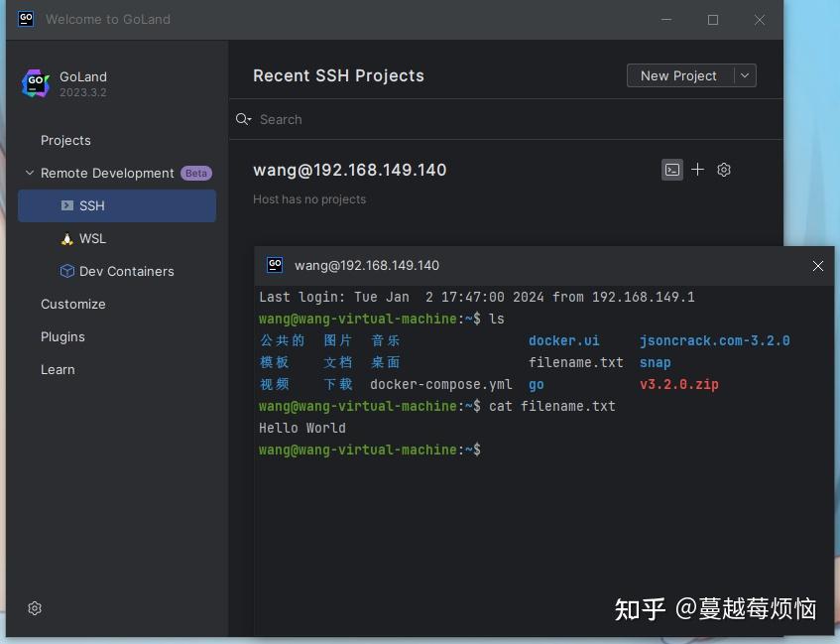
Task: Expand the Projects section
Action: (65, 140)
